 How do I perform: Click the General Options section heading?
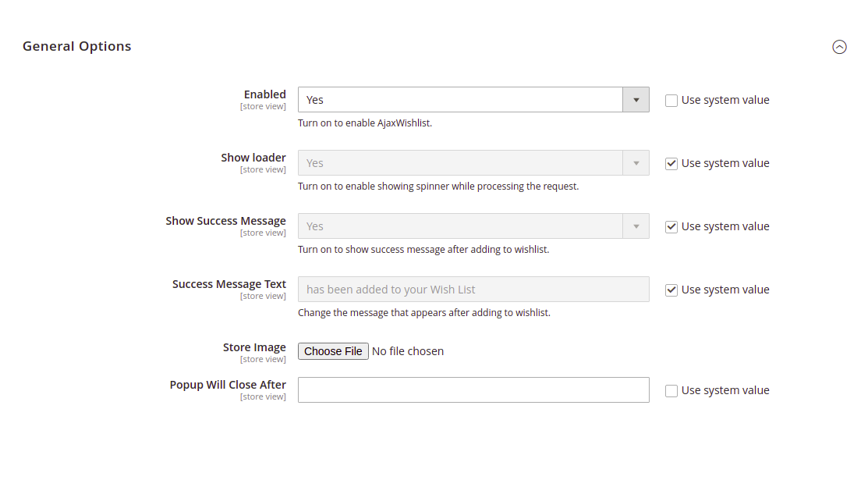click(x=76, y=46)
